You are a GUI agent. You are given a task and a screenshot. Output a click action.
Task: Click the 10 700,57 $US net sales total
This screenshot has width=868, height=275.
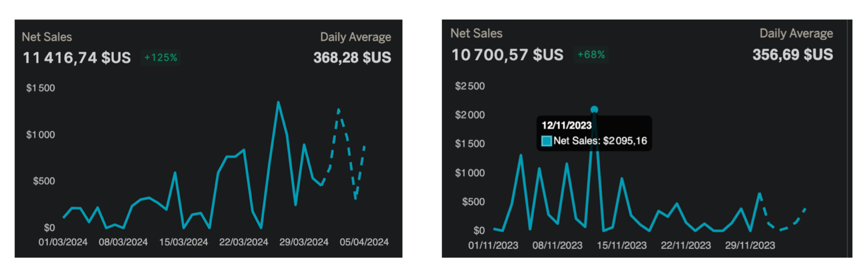(x=507, y=55)
